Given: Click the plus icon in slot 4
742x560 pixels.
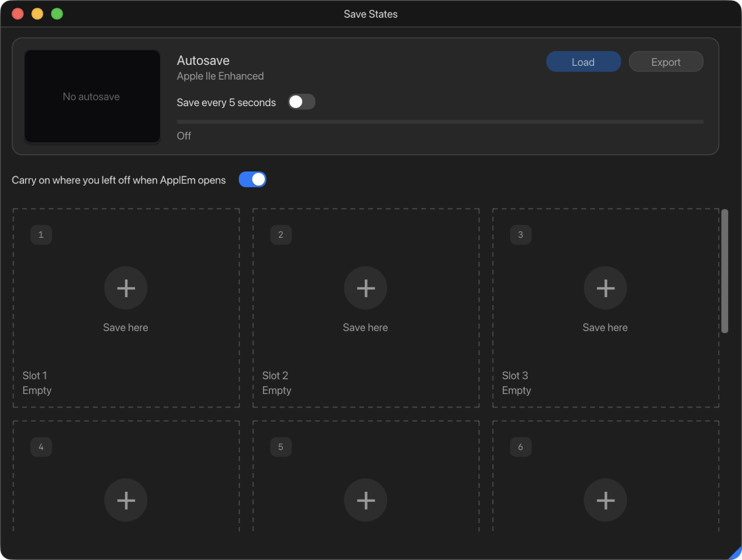Looking at the screenshot, I should (x=126, y=500).
